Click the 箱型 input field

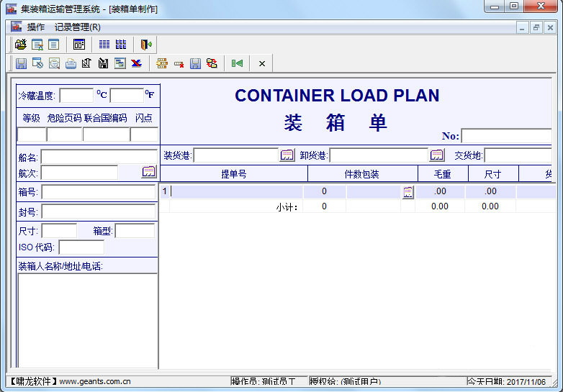tap(135, 231)
